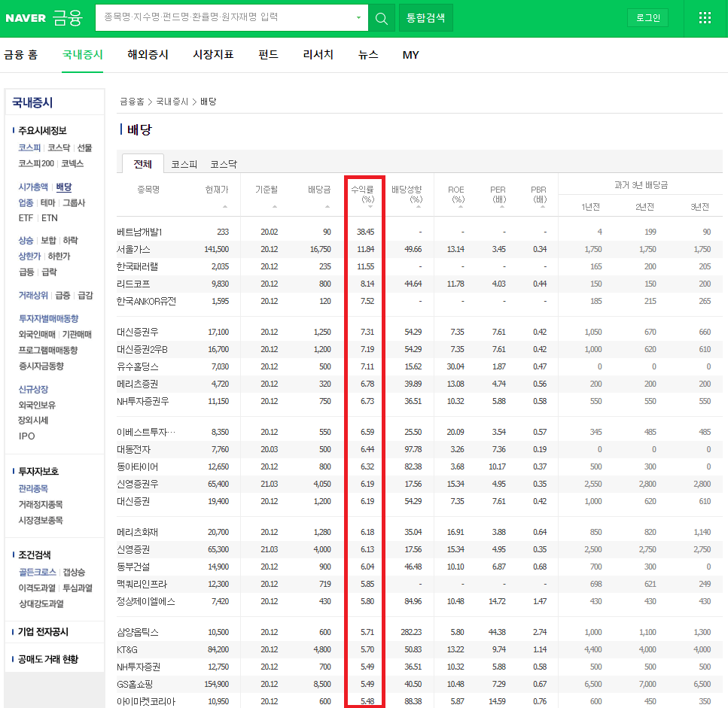Open the apps grid menu icon

point(705,18)
